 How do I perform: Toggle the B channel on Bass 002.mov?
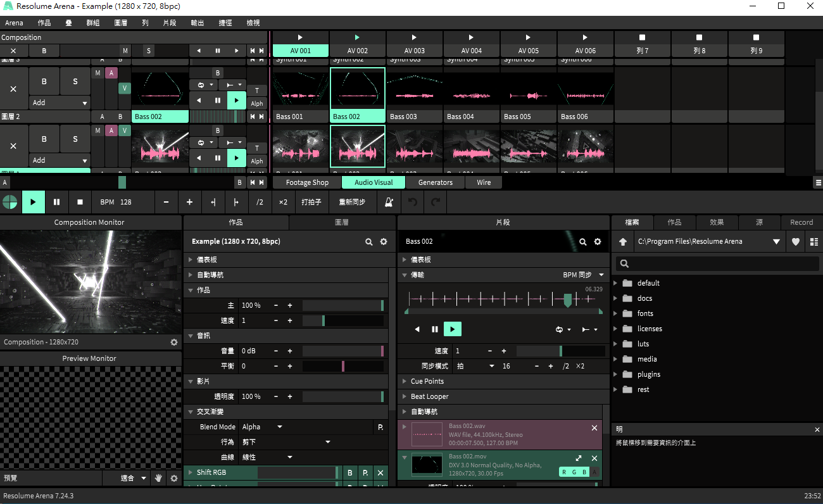pos(584,472)
